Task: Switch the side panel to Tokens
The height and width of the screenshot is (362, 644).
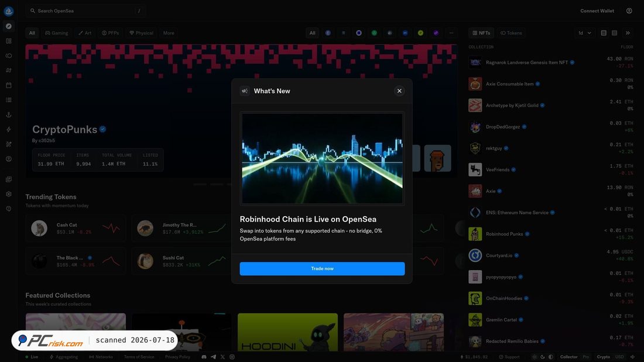Action: pos(511,33)
